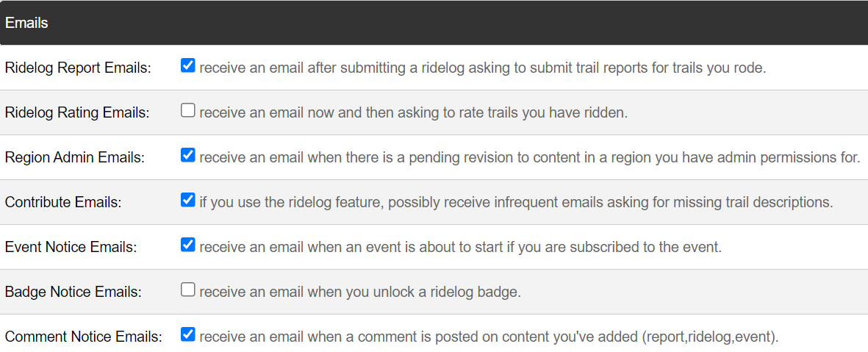Click the description about unlocking a ridelog badge
The image size is (868, 352).
click(x=360, y=292)
